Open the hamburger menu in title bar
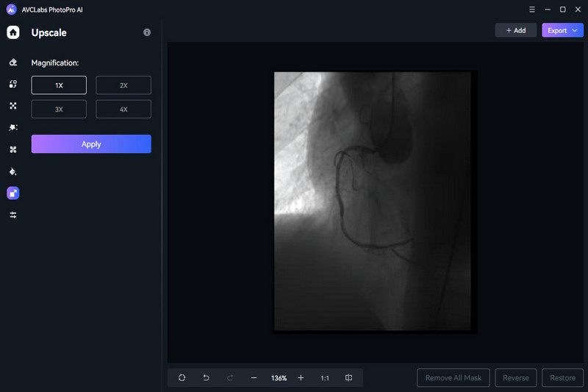 click(x=531, y=9)
